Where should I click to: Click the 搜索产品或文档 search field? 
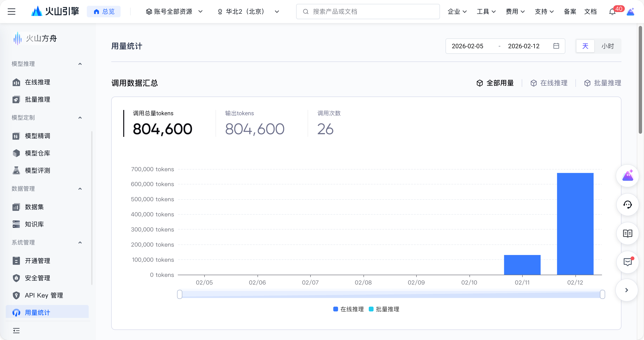(x=368, y=12)
